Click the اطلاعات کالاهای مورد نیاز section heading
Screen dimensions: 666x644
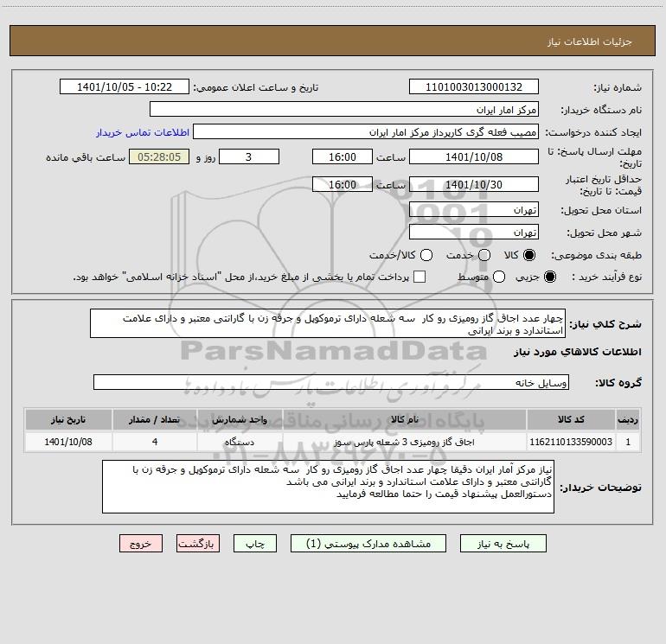point(578,352)
